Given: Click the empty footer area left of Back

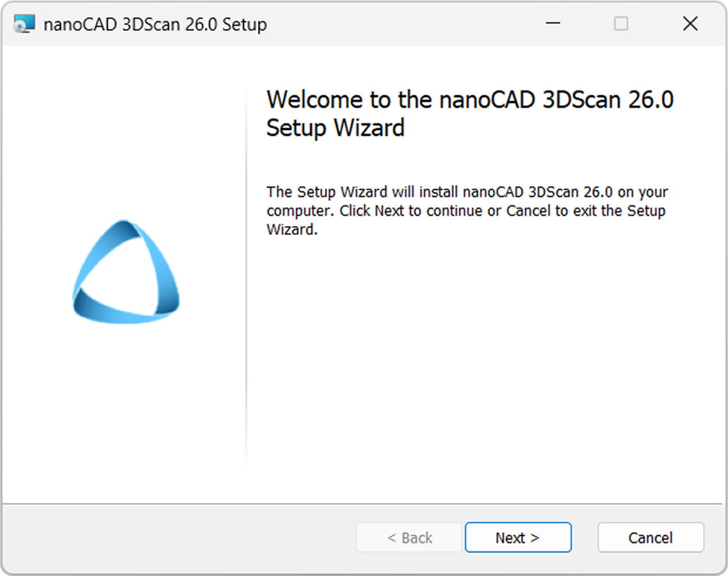Looking at the screenshot, I should [x=179, y=538].
